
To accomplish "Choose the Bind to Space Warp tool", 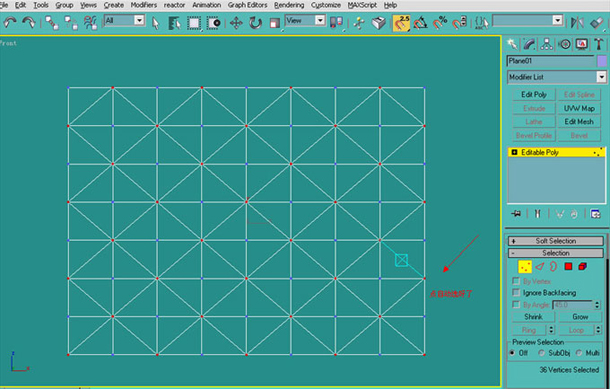I will pos(90,23).
